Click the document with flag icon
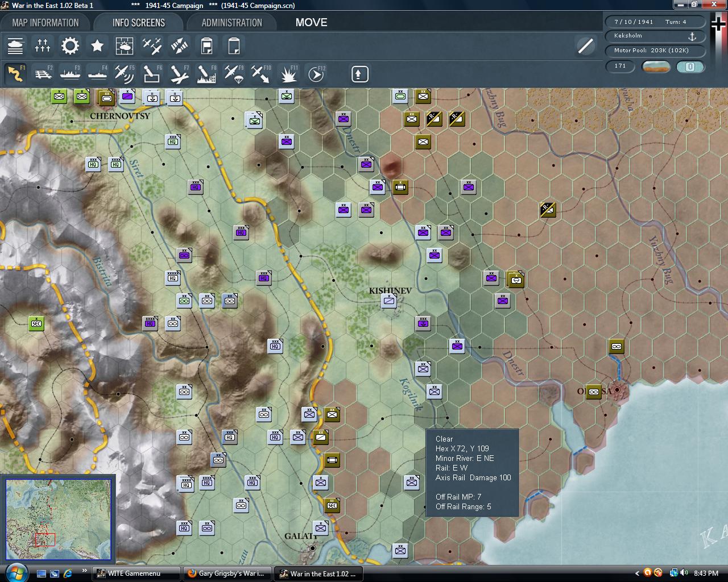Image resolution: width=728 pixels, height=582 pixels. coord(206,46)
